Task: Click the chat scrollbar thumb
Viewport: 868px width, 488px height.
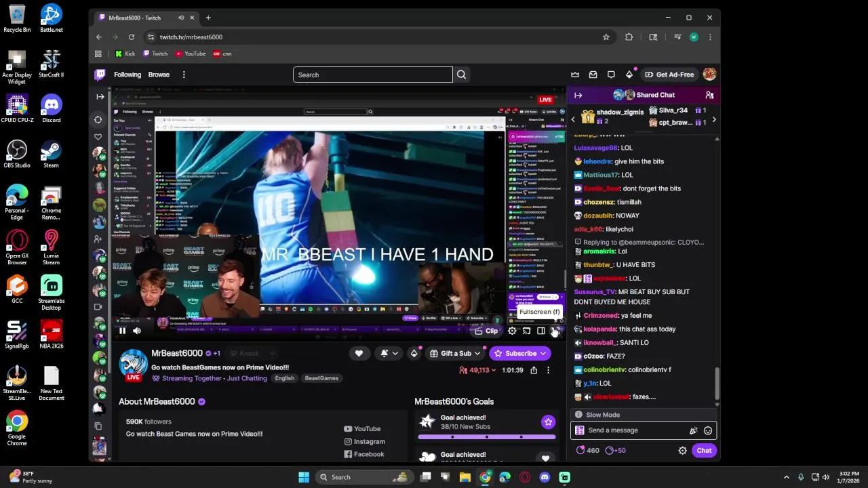Action: click(717, 384)
